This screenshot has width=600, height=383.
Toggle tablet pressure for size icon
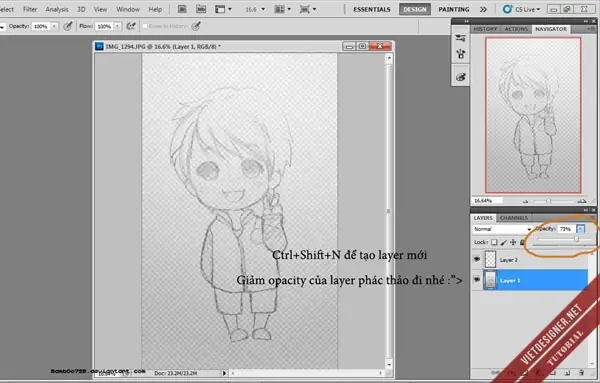tap(196, 26)
